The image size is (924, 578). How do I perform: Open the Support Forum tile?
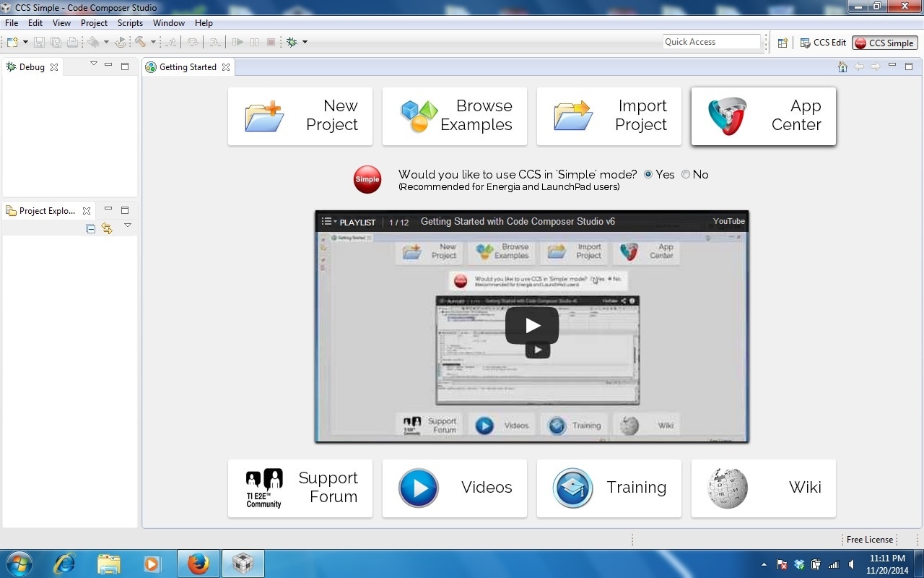tap(300, 488)
